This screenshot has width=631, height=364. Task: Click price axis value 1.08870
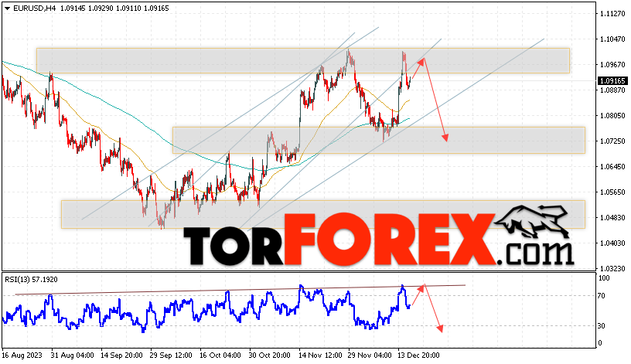[x=612, y=90]
